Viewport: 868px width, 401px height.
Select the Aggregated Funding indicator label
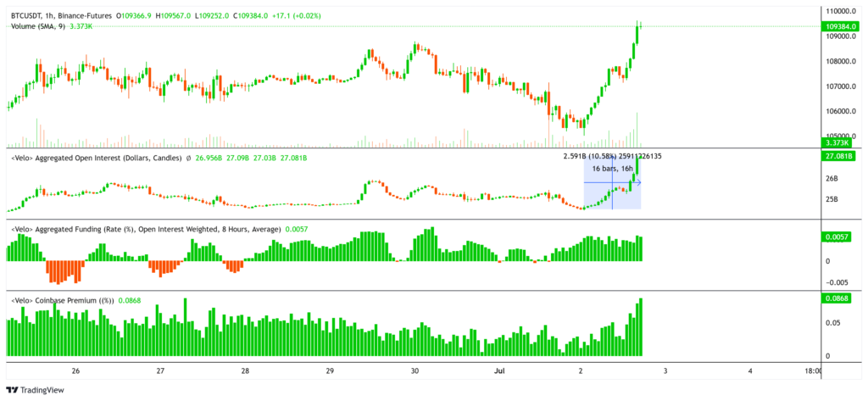point(146,229)
